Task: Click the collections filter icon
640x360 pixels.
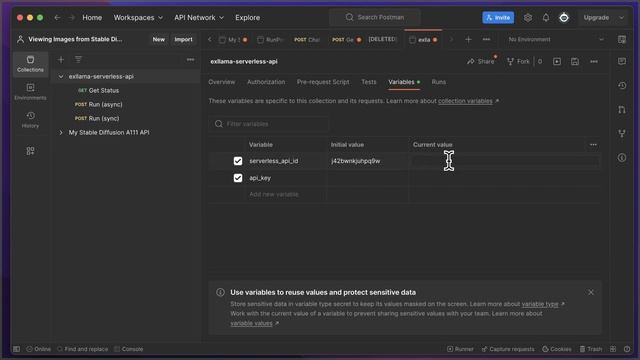Action: [x=78, y=60]
